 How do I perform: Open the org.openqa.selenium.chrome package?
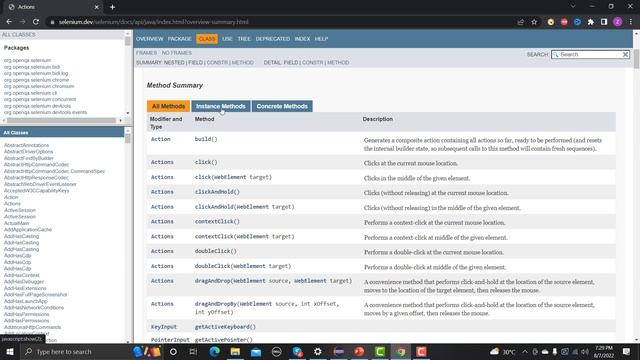click(36, 80)
